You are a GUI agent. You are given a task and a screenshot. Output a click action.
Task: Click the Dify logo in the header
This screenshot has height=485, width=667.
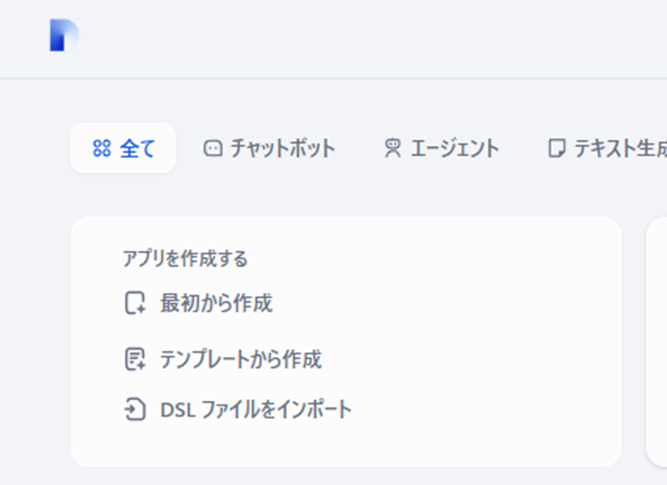click(x=64, y=35)
